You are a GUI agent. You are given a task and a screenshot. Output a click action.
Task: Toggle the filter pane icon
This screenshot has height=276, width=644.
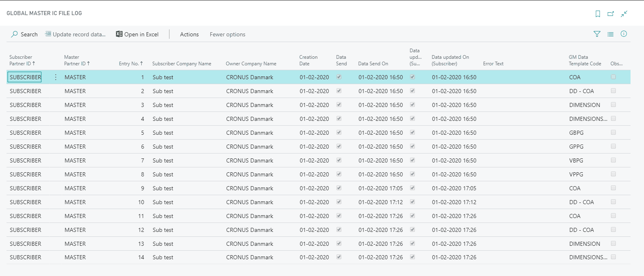(597, 34)
